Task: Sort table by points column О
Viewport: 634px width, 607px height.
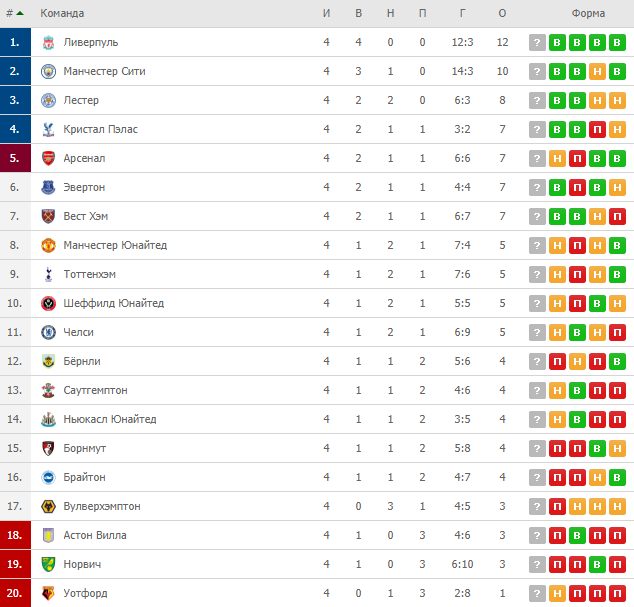Action: (x=502, y=13)
